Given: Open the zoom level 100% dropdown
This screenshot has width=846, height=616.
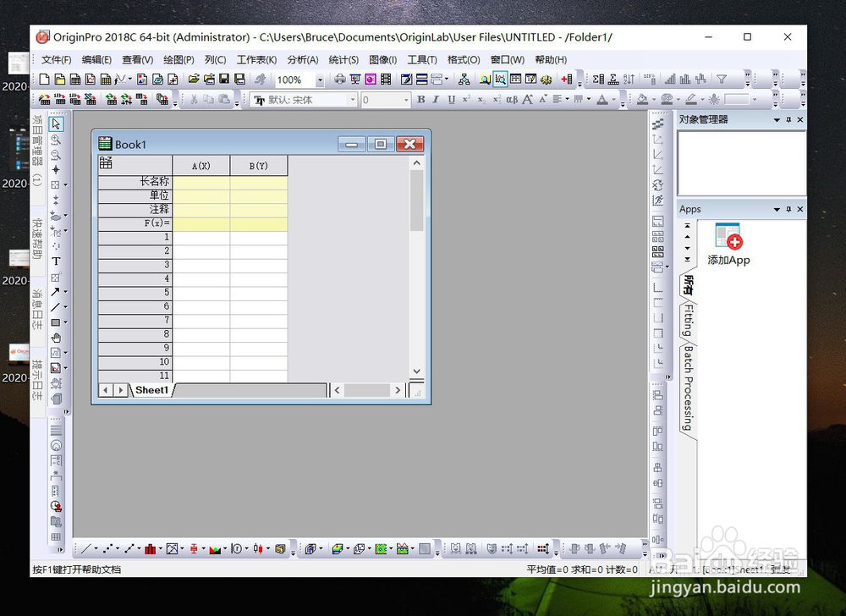Looking at the screenshot, I should coord(320,80).
